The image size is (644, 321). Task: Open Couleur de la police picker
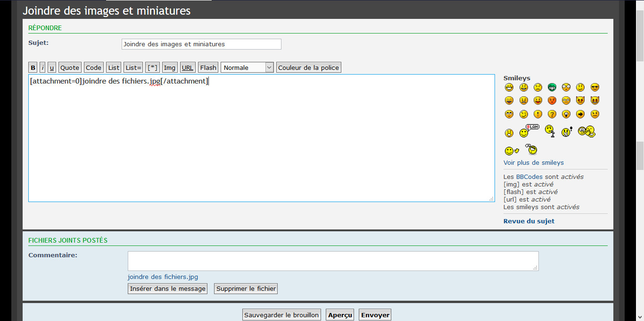(x=308, y=68)
